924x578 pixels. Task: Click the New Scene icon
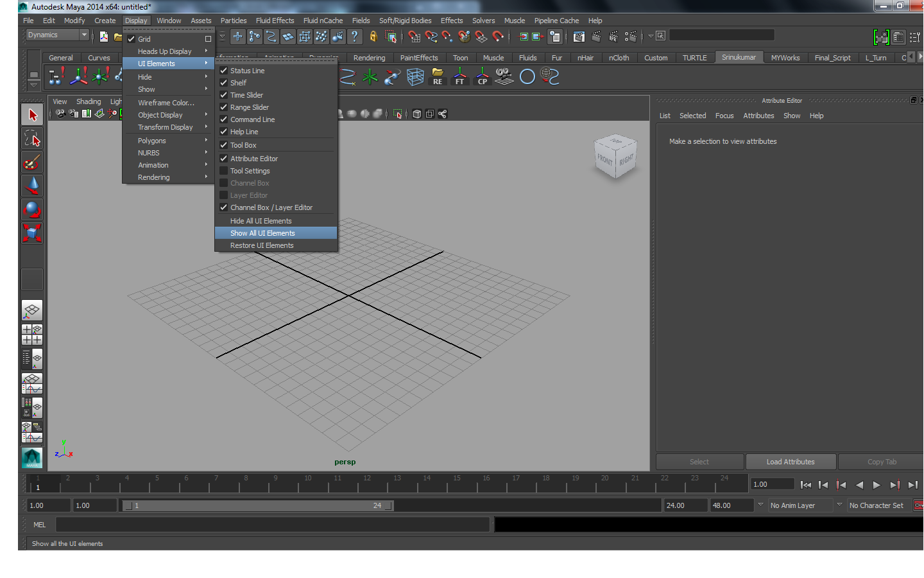tap(104, 37)
